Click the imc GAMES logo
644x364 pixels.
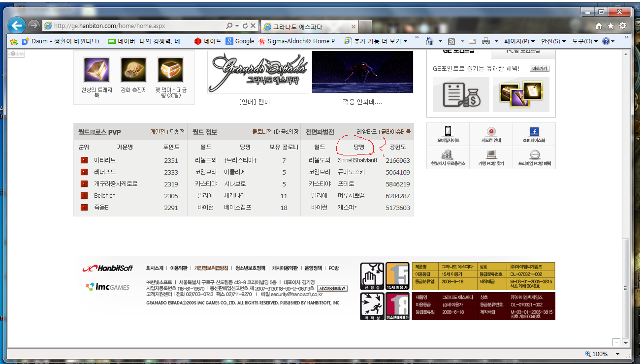coord(107,287)
